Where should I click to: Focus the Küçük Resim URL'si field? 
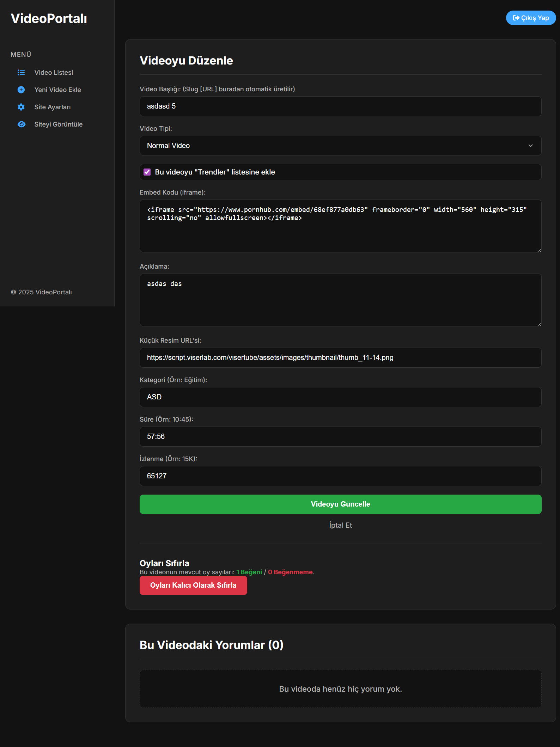(340, 357)
